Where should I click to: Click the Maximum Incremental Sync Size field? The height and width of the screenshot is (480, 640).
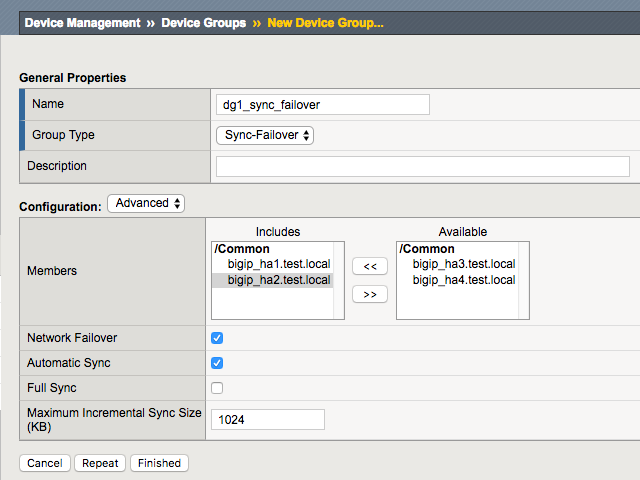coord(270,420)
